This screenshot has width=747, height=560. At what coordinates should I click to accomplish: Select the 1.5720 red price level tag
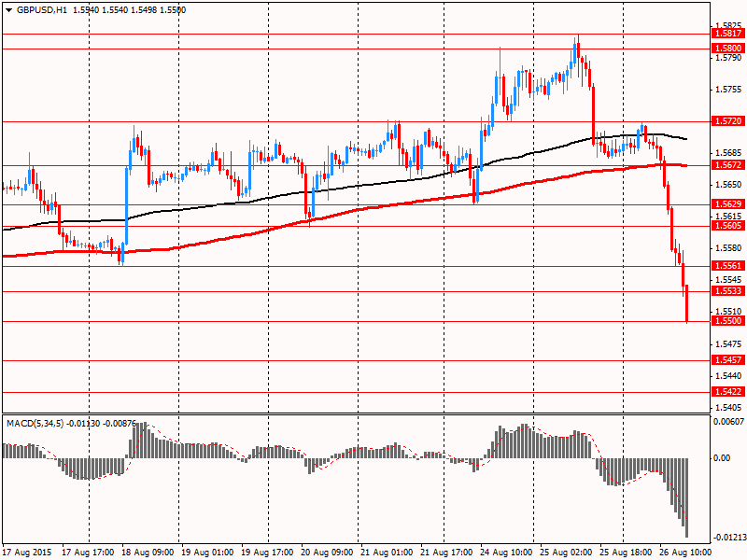[x=727, y=121]
